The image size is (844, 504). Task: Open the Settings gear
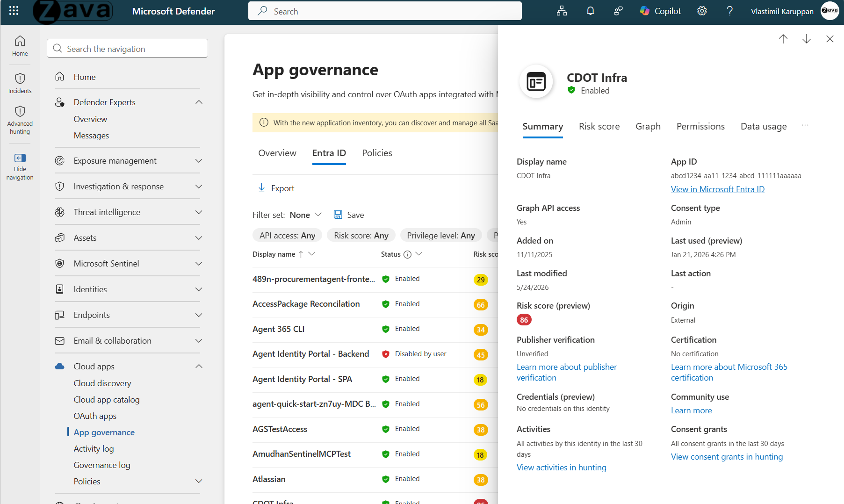pyautogui.click(x=702, y=11)
